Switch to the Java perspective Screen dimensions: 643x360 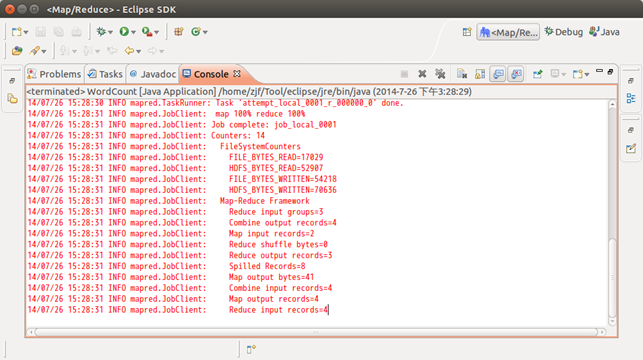[x=604, y=32]
